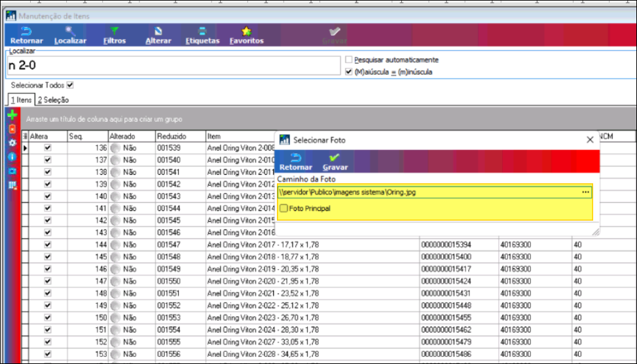Uncheck the Selecionar Todos checkbox
Image resolution: width=637 pixels, height=364 pixels.
70,85
